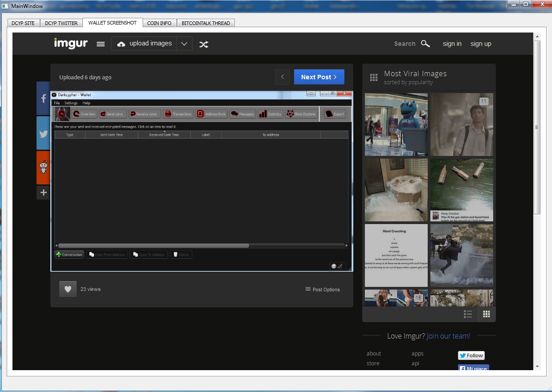Switch to the DCYP SITE tab

point(23,23)
